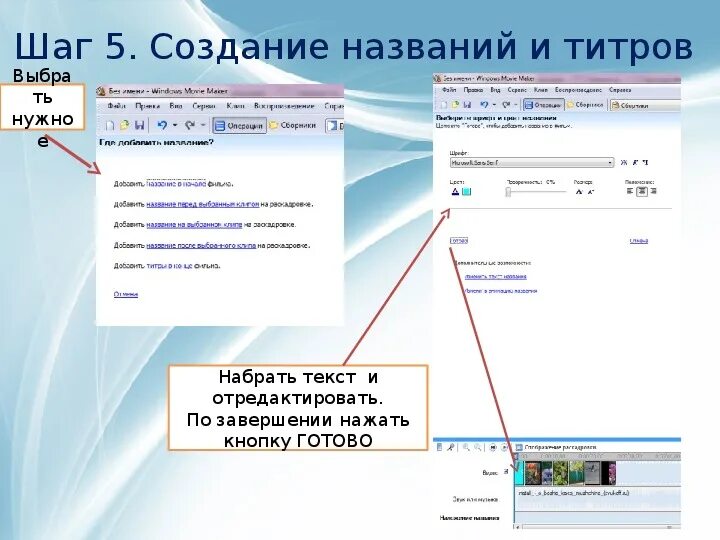Viewport: 720px width, 540px height.
Task: Click link 'название после выбранного клипа'
Action: (201, 245)
